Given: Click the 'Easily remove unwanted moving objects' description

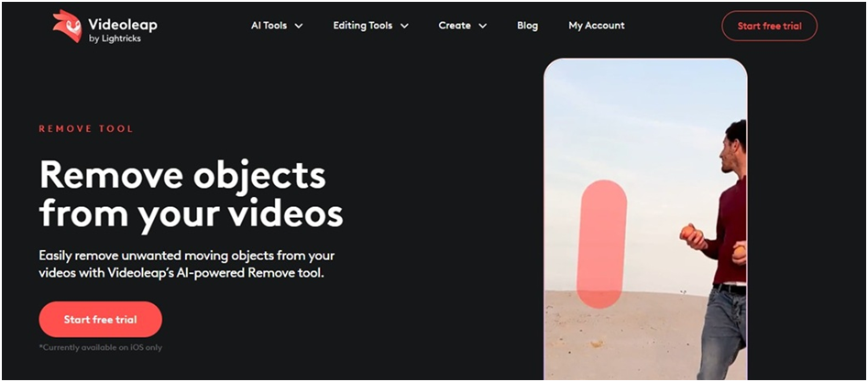Looking at the screenshot, I should point(187,265).
